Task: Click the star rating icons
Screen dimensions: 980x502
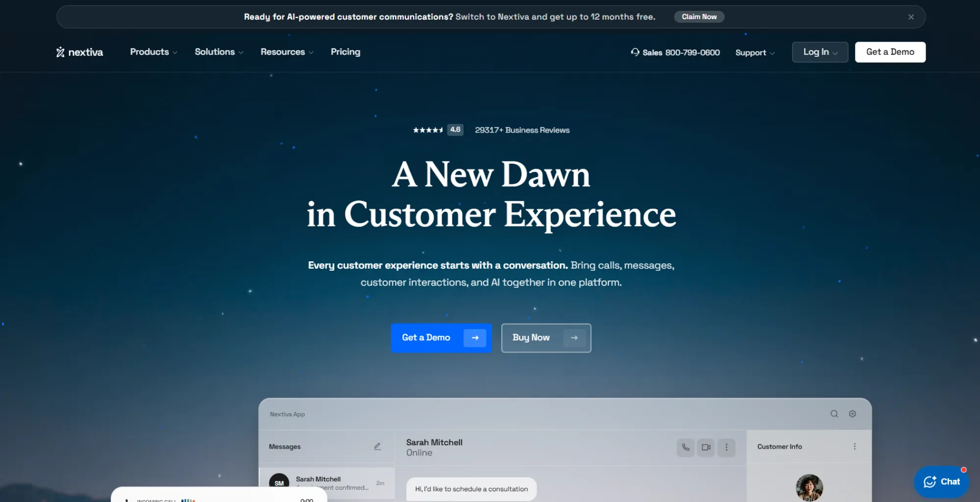Action: [428, 130]
